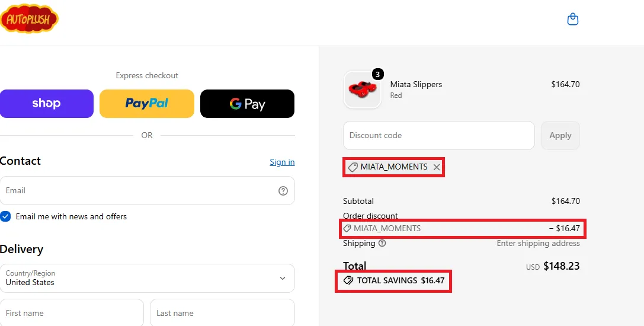This screenshot has width=644, height=326.
Task: Click the quantity badge showing 3
Action: [377, 75]
